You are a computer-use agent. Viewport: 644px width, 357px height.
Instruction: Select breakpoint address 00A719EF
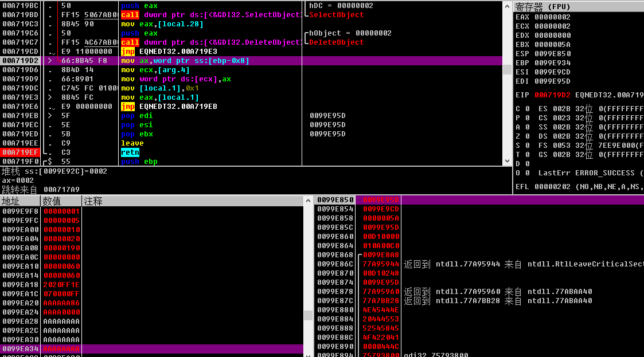coord(20,152)
